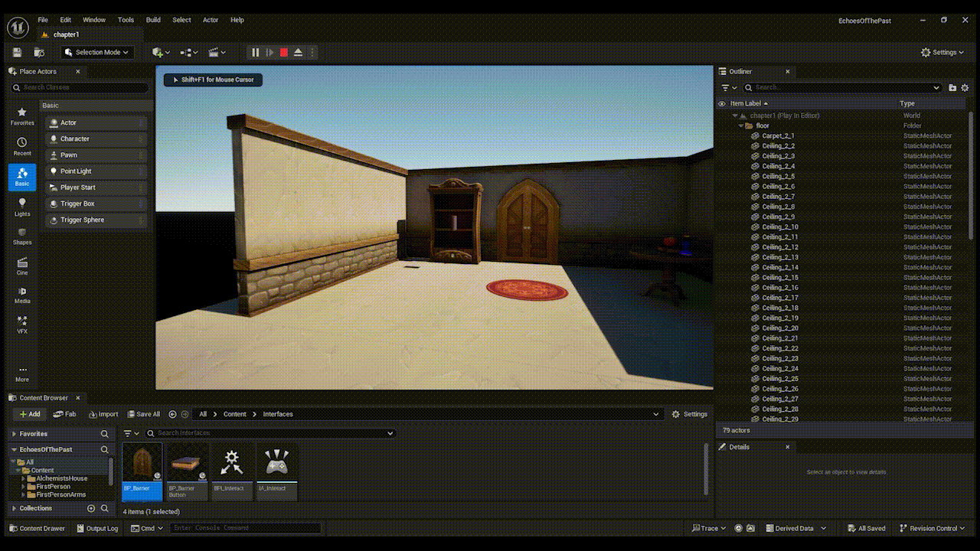
Task: Select the IA_Interact asset thumbnail
Action: coord(276,471)
